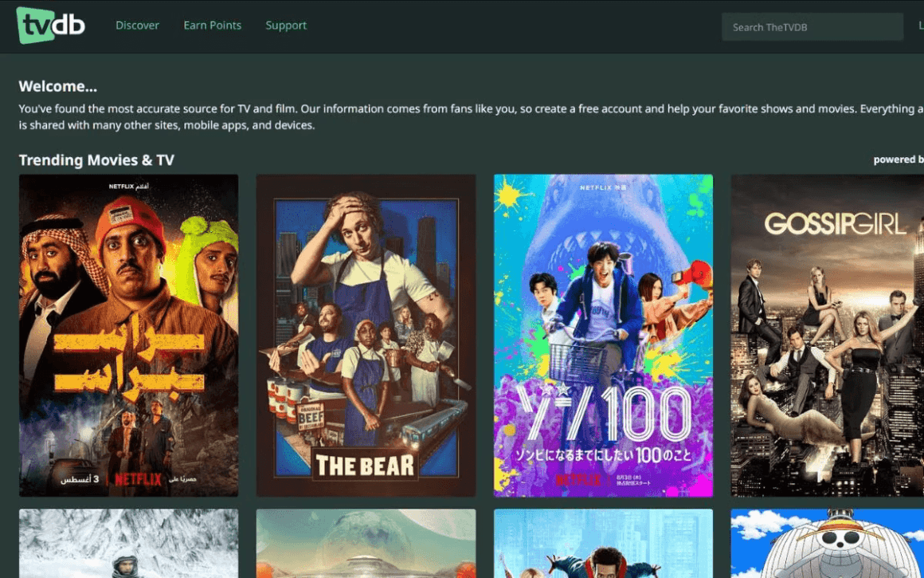
Task: Click the Search TheTVDB input field
Action: [812, 27]
